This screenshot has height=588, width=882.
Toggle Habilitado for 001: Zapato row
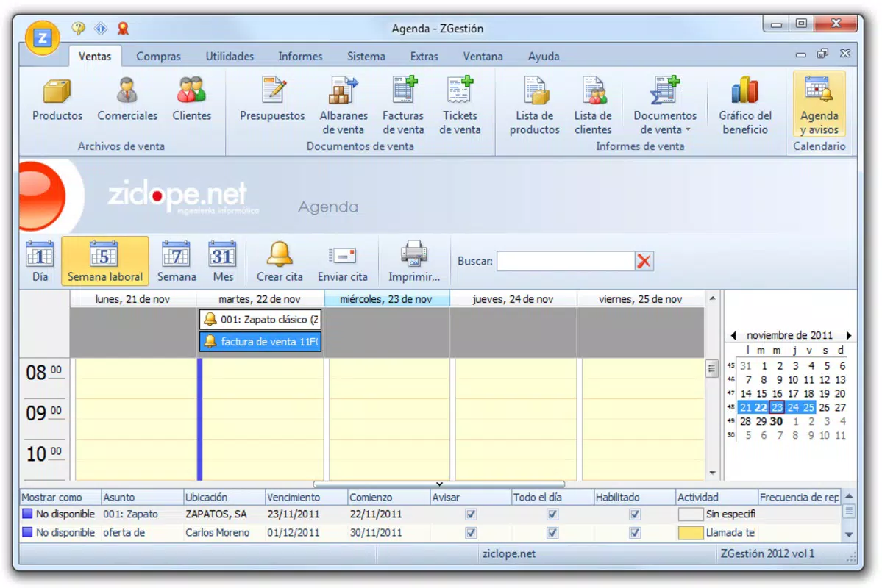[635, 514]
